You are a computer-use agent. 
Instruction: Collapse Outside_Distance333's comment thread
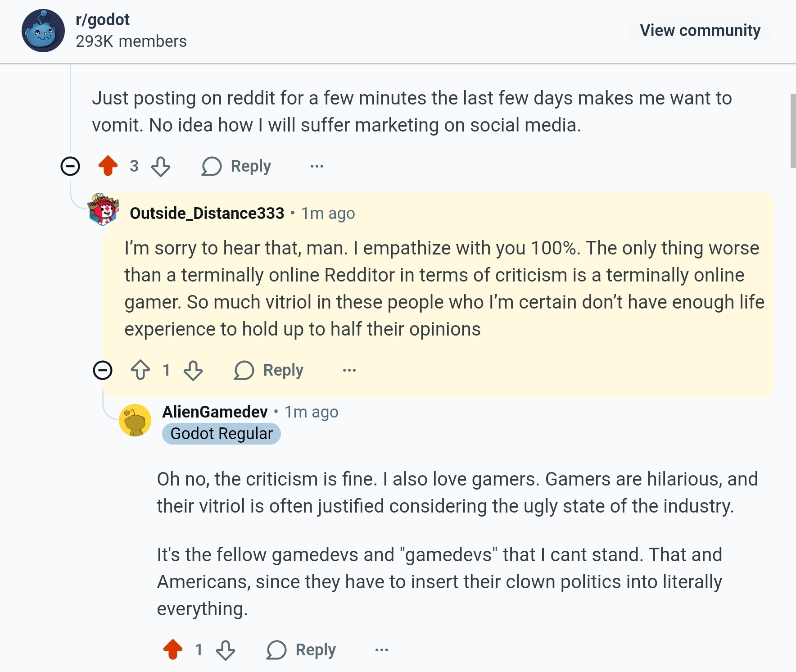pos(103,370)
